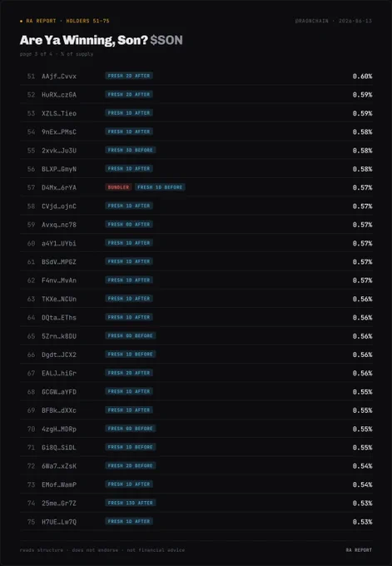The image size is (392, 566).
Task: Click the @RAONCHAIN handle in the header
Action: [312, 21]
